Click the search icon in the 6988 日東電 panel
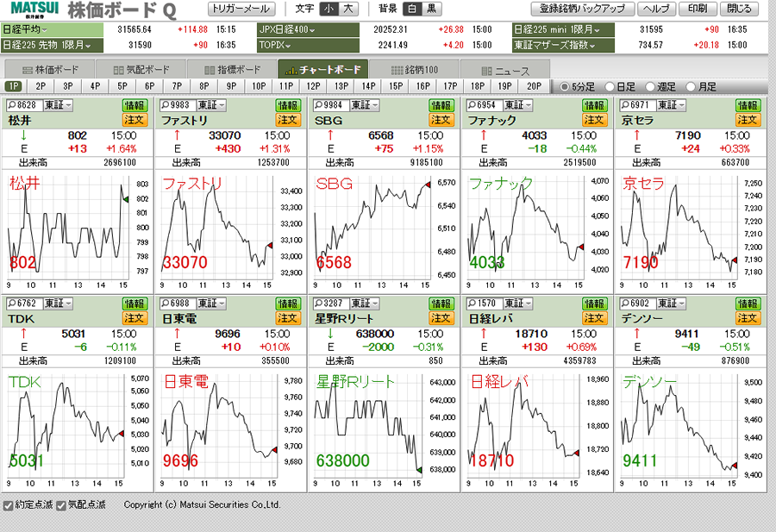Screen dimensions: 776x532 pyautogui.click(x=165, y=303)
